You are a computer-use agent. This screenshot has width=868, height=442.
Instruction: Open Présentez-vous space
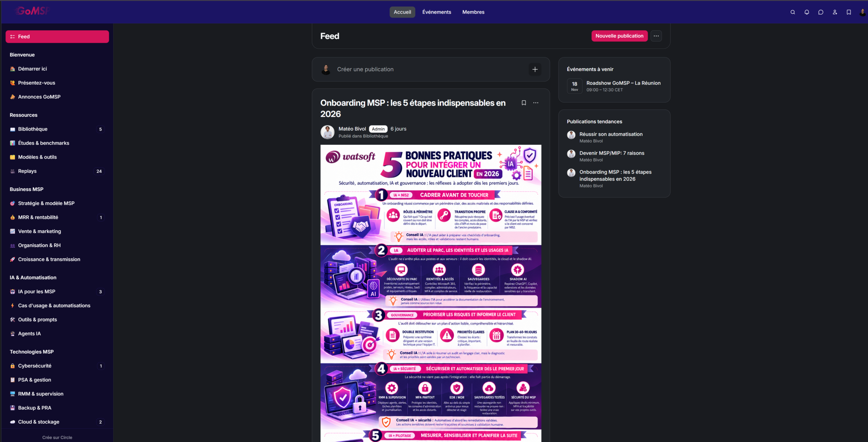[57, 83]
